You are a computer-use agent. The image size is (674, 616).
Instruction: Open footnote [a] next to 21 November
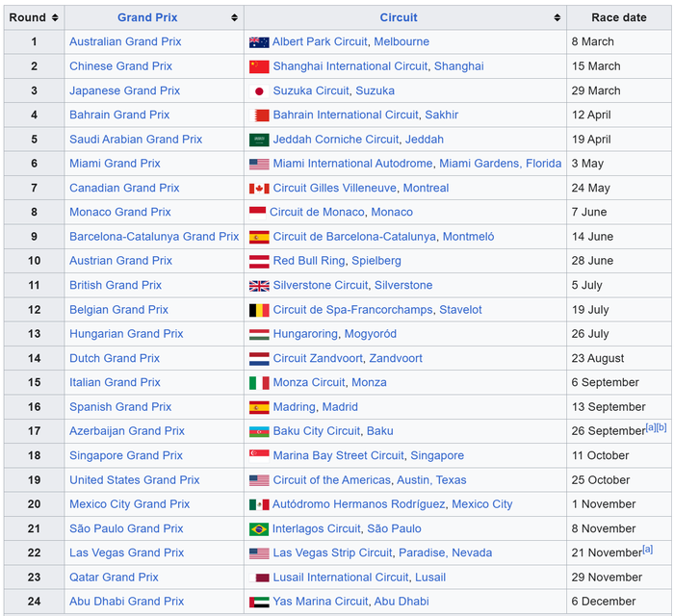647,549
